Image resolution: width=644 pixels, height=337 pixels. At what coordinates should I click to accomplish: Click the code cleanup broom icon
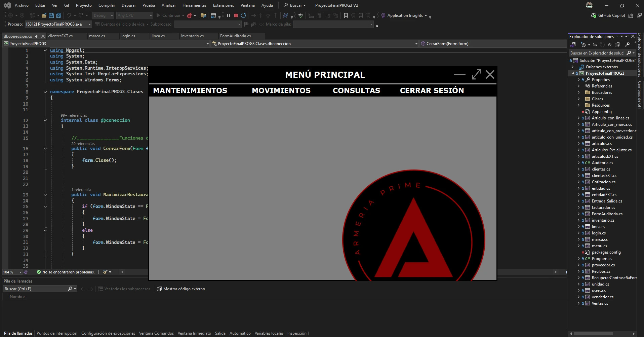pyautogui.click(x=106, y=272)
